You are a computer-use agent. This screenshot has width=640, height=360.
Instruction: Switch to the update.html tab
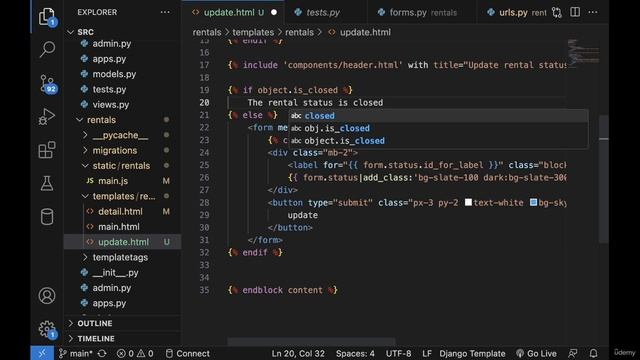coord(234,12)
